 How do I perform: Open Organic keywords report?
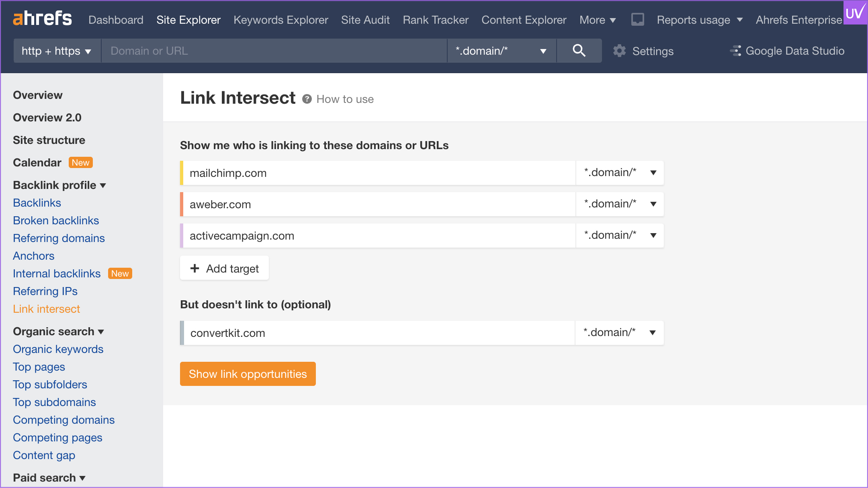pos(58,349)
